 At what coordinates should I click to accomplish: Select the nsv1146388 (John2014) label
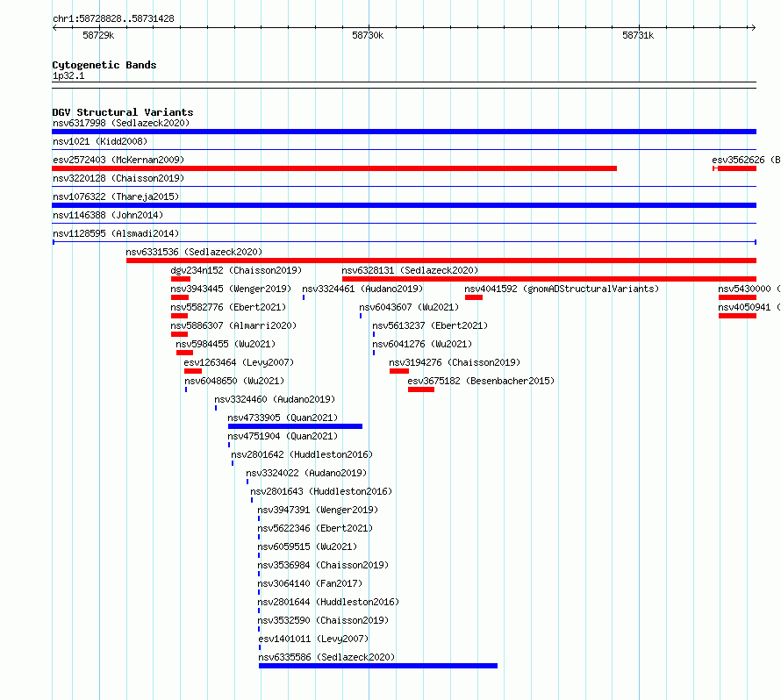coord(108,215)
